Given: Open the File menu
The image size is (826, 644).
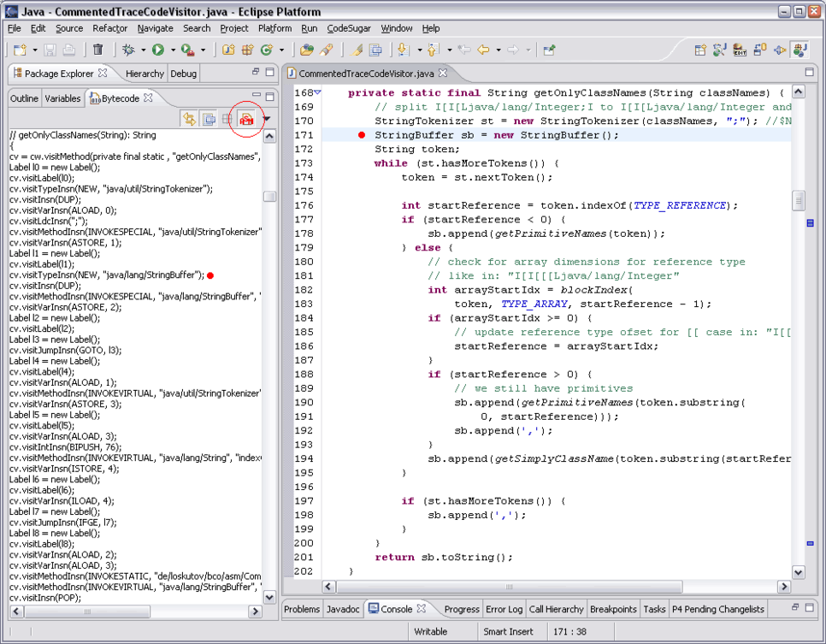Looking at the screenshot, I should click(15, 28).
